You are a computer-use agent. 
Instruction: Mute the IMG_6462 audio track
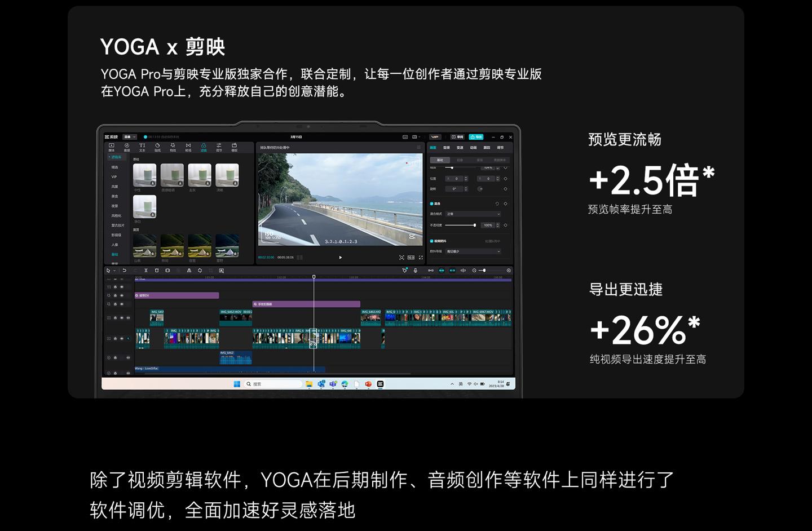pos(128,357)
